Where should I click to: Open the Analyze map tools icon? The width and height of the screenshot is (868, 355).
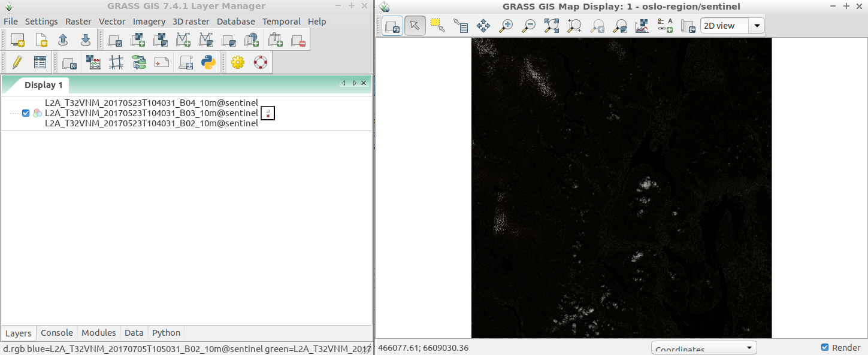click(643, 26)
